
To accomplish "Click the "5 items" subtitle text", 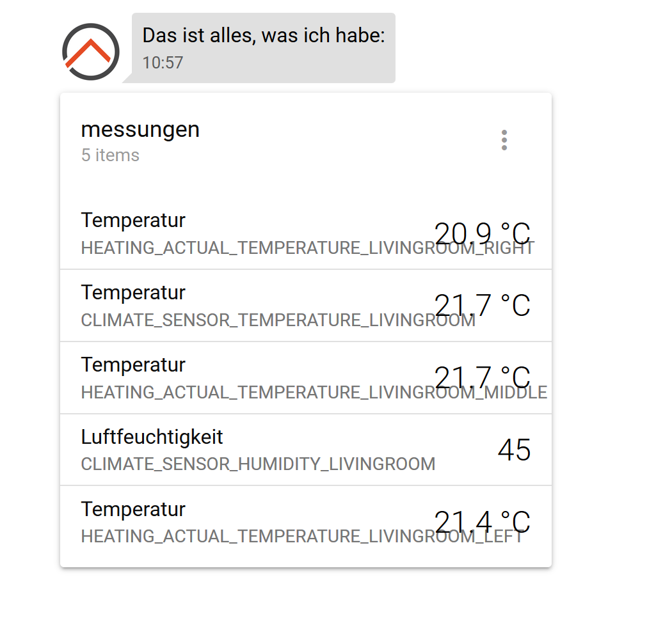I will click(x=110, y=155).
